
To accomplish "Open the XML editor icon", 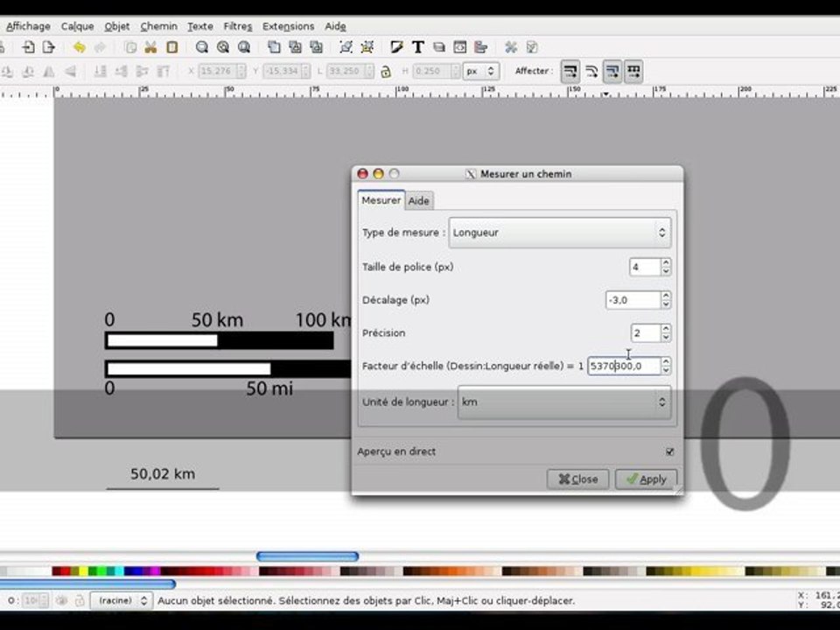I will [x=459, y=47].
